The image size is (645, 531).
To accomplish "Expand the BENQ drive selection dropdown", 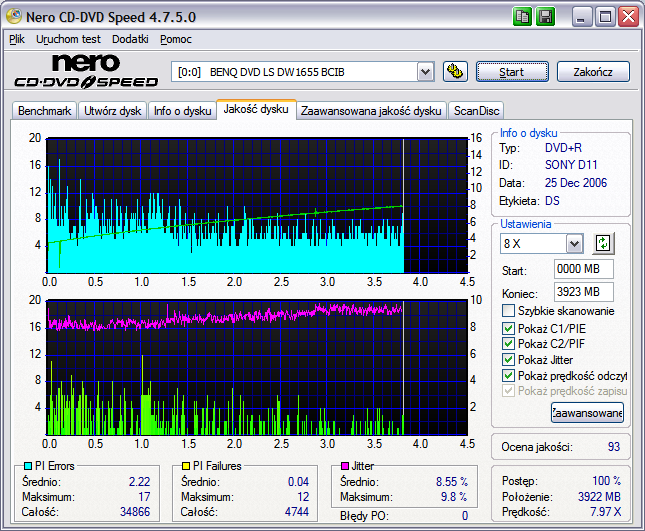I will (x=425, y=72).
